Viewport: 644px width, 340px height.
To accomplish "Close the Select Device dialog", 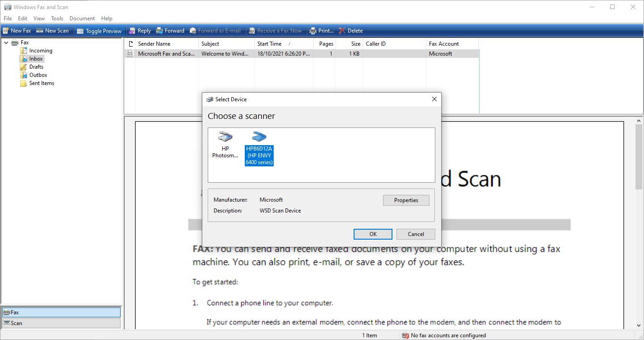I will [434, 99].
